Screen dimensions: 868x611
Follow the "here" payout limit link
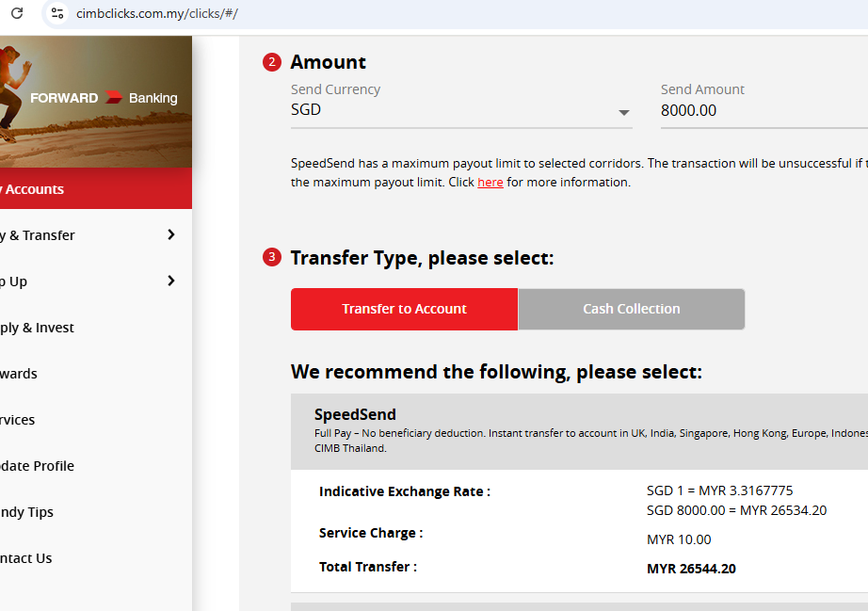tap(490, 183)
